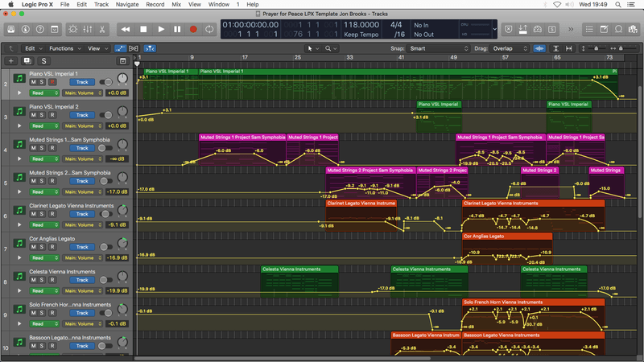
Task: Click the Replace mode icon
Action: click(509, 29)
